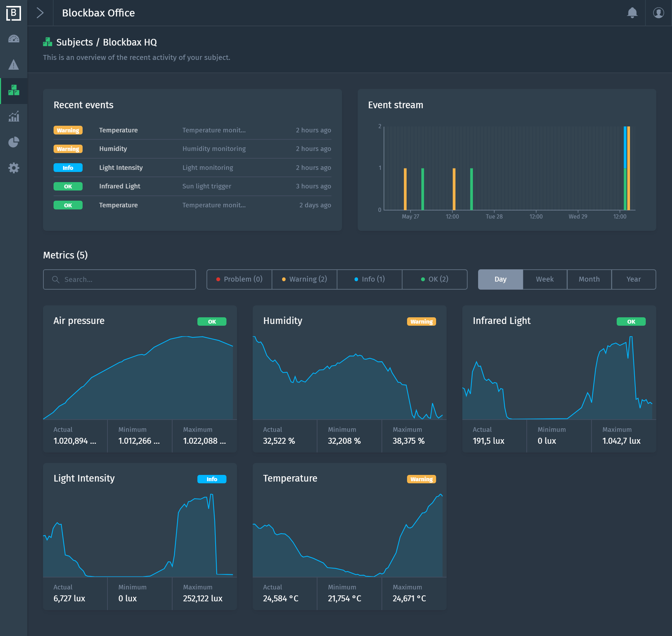Open the Subjects breadcrumb link
Image resolution: width=672 pixels, height=636 pixels.
pyautogui.click(x=75, y=42)
